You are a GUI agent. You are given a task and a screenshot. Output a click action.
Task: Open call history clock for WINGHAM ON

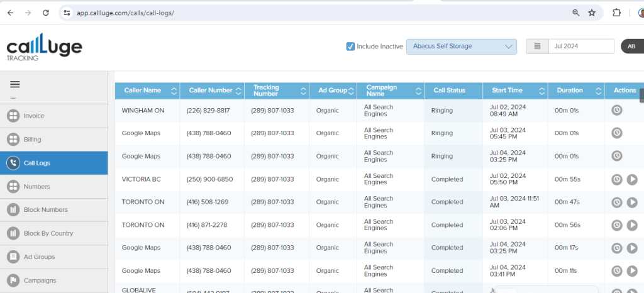coord(617,110)
